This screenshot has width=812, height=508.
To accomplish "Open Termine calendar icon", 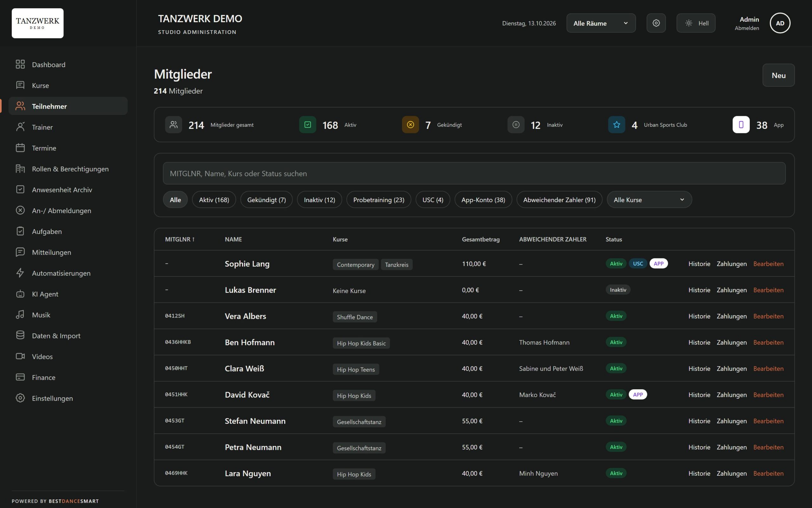I will click(x=20, y=148).
